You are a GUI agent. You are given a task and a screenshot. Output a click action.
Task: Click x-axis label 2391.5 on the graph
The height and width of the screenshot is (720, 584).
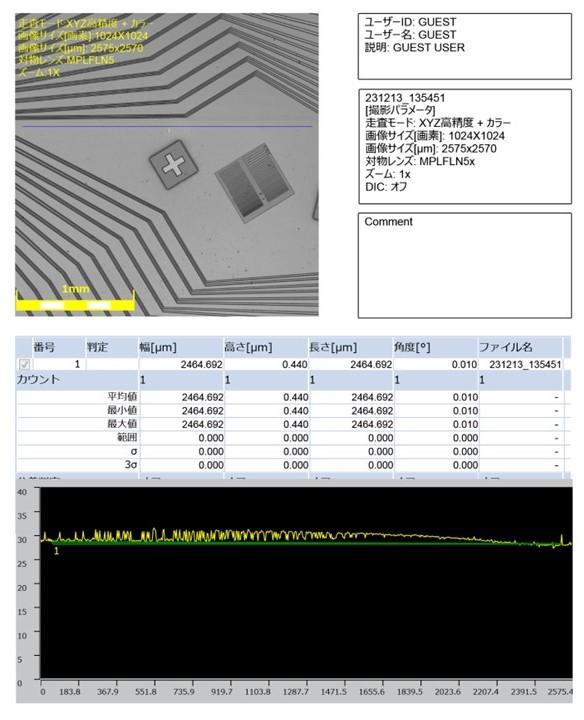[523, 692]
